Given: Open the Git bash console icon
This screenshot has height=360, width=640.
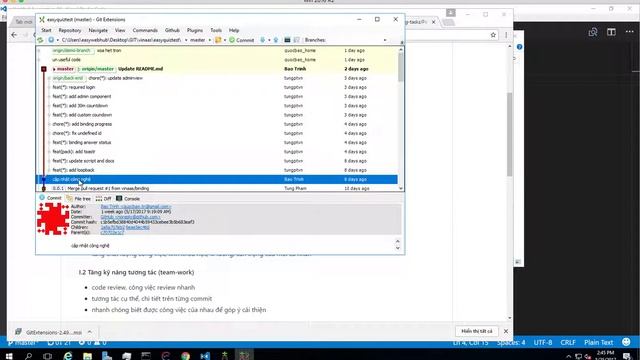Looking at the screenshot, I should point(287,40).
